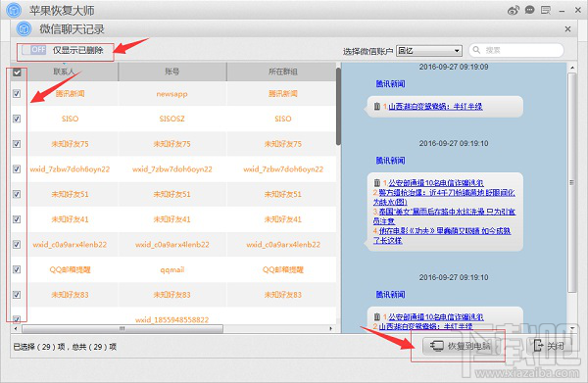The image size is (588, 383).
Task: Open the first 公安部通缉10名电信诈骗逃犯 link
Action: click(x=436, y=183)
